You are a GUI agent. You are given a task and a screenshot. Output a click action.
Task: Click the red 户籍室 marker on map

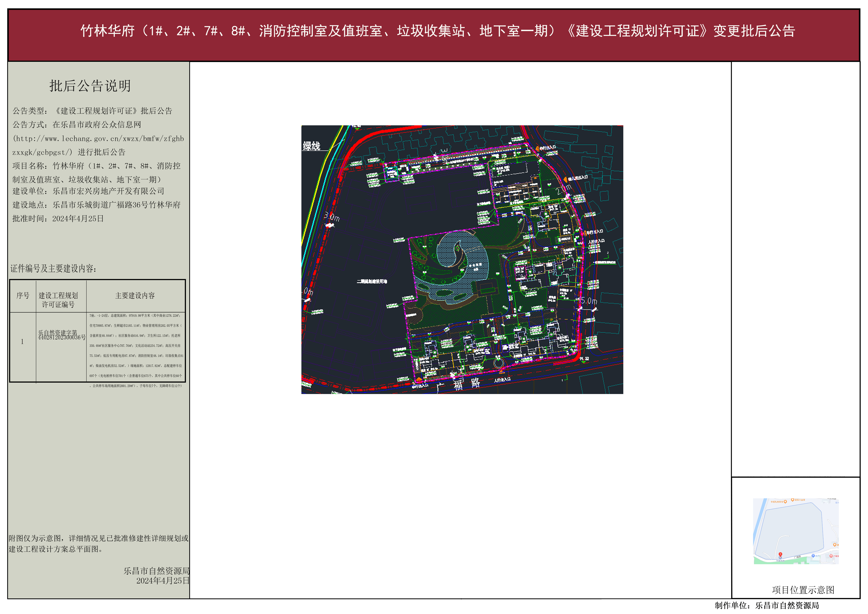tap(831, 556)
